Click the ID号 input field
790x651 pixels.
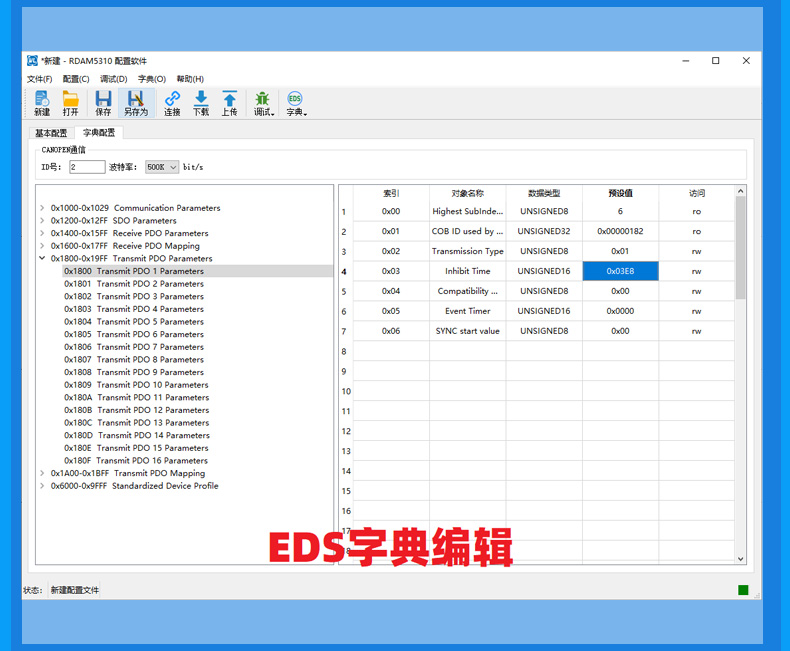[x=87, y=167]
